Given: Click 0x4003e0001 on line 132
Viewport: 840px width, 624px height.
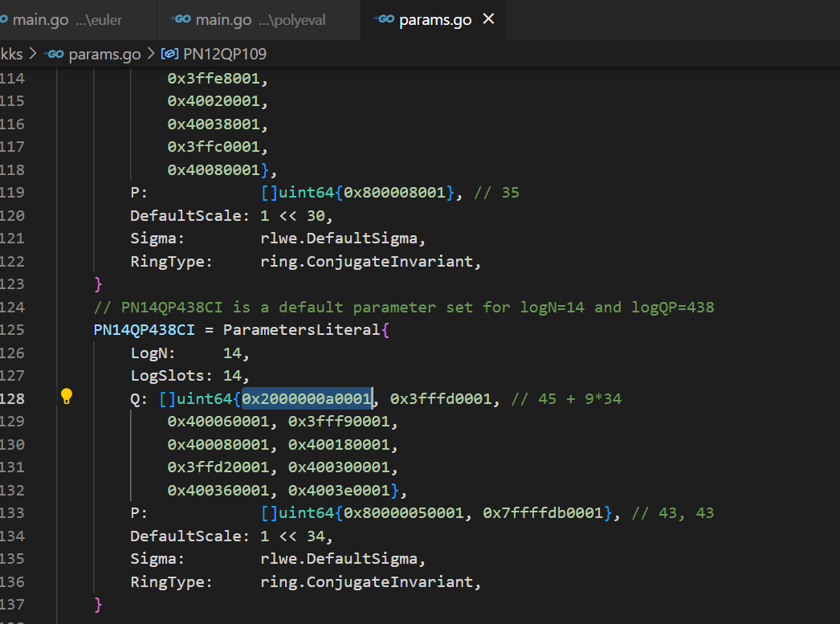Looking at the screenshot, I should click(x=339, y=490).
